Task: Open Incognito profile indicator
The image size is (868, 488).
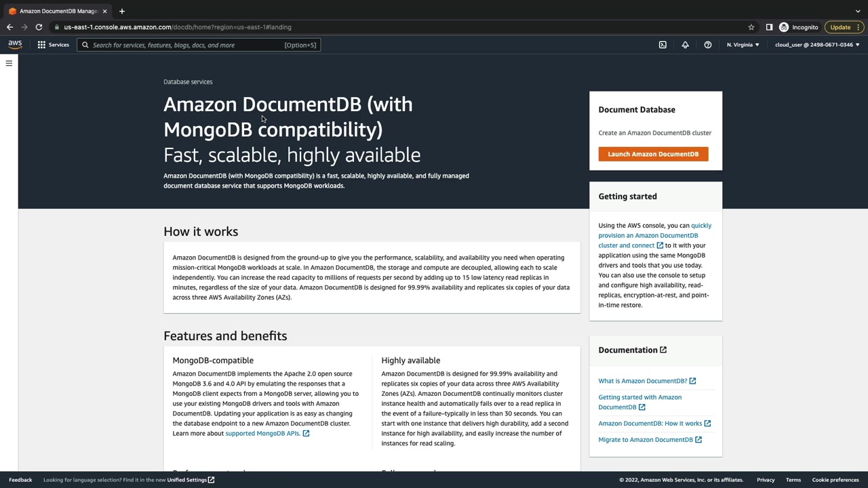Action: click(x=799, y=27)
